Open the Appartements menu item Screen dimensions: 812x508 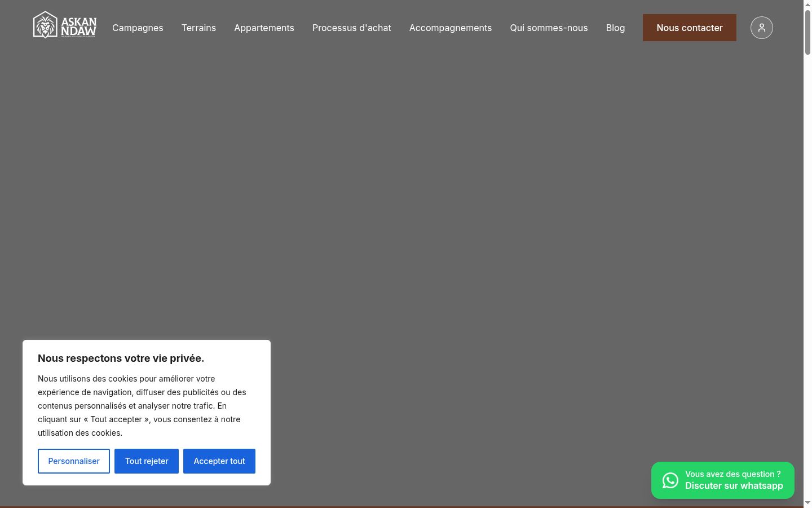pyautogui.click(x=264, y=28)
